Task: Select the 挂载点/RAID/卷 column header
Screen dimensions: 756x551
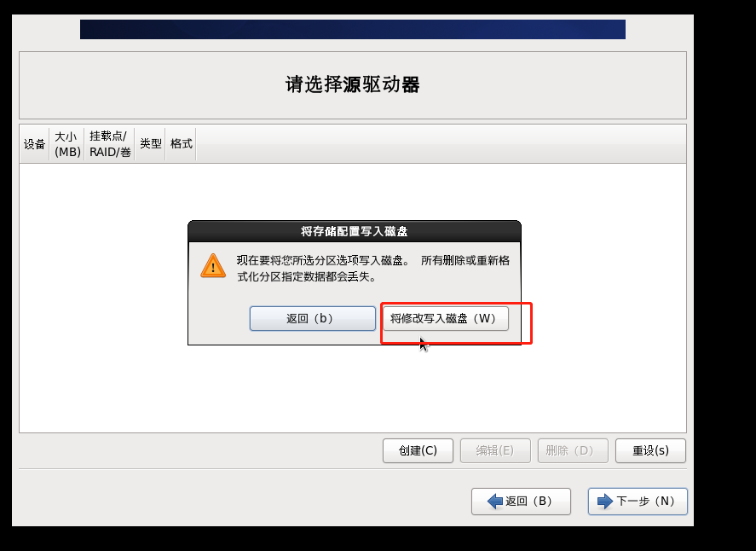Action: coord(110,144)
